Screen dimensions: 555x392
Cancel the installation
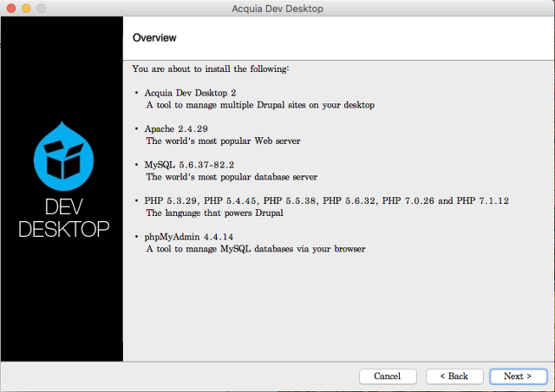click(388, 376)
